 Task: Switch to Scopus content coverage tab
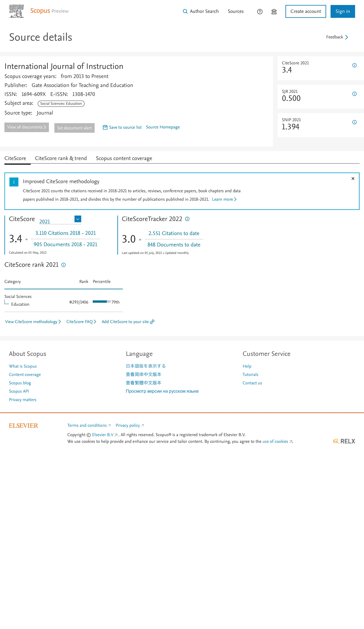coord(124,158)
